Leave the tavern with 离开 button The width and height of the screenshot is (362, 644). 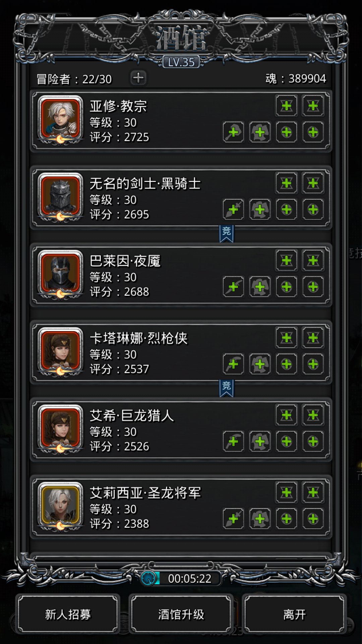pyautogui.click(x=294, y=614)
